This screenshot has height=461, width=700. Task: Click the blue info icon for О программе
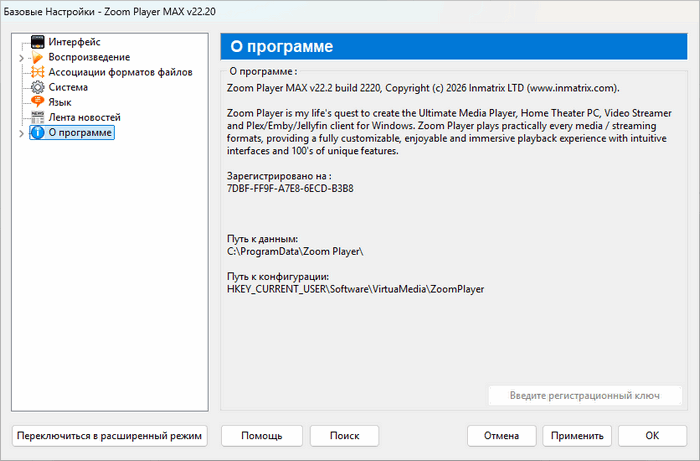click(38, 132)
